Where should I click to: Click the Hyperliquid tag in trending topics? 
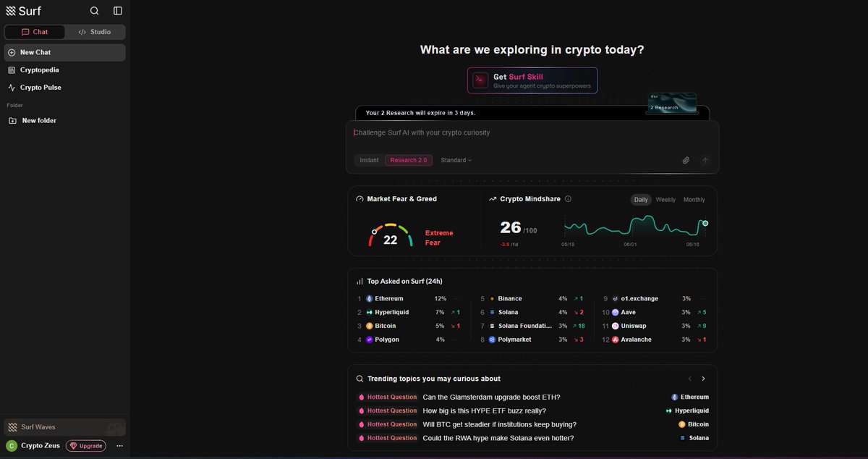tap(687, 411)
